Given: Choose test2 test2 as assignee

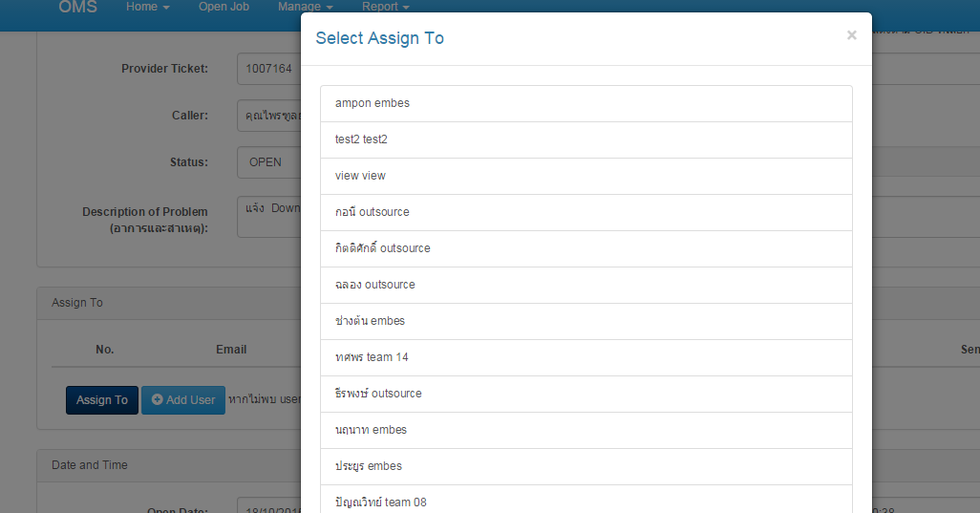Looking at the screenshot, I should click(586, 140).
